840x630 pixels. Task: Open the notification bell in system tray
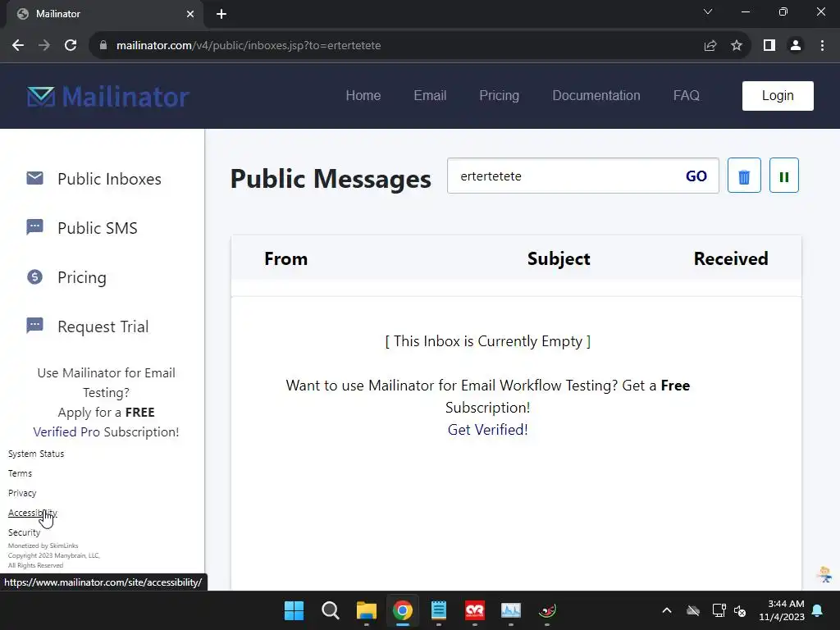click(818, 610)
